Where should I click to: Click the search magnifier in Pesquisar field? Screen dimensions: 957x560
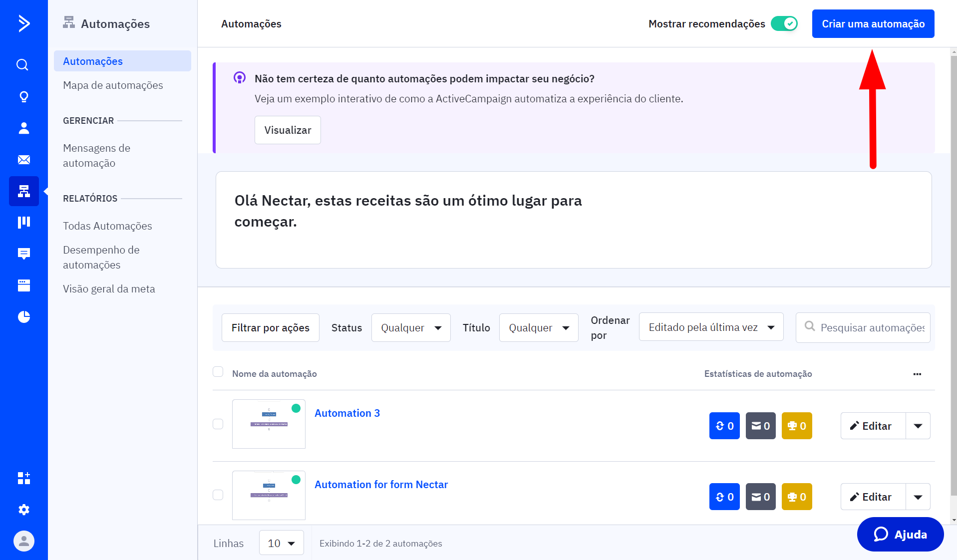point(810,326)
